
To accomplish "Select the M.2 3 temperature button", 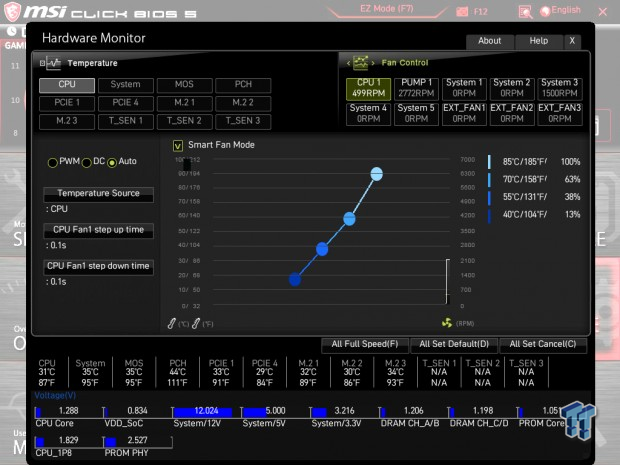I will pyautogui.click(x=67, y=121).
